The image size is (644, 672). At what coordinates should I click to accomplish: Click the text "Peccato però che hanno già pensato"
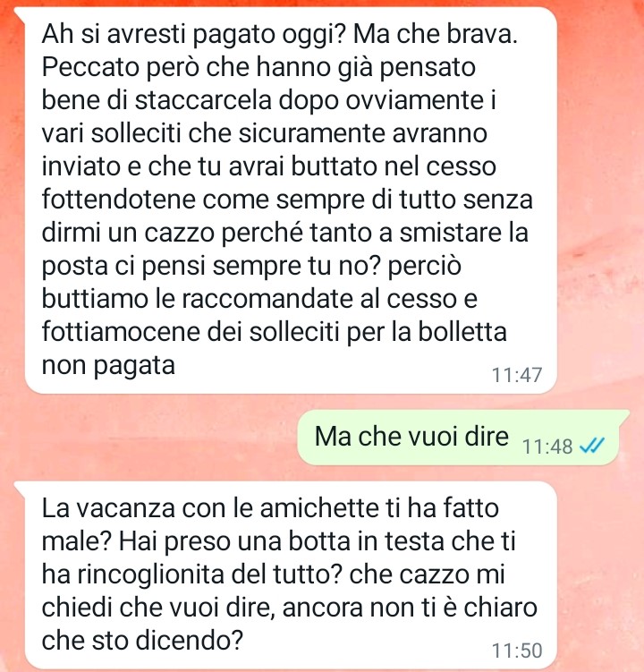coord(258,67)
